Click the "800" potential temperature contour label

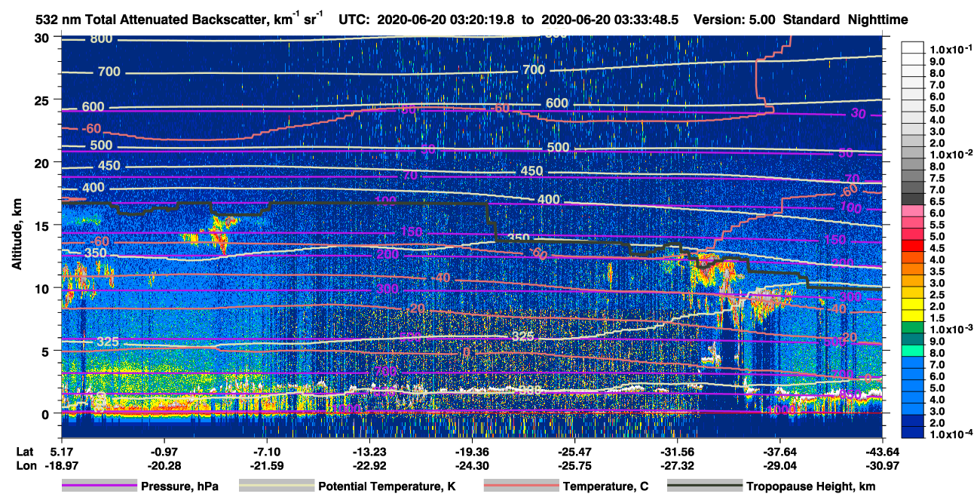click(101, 38)
